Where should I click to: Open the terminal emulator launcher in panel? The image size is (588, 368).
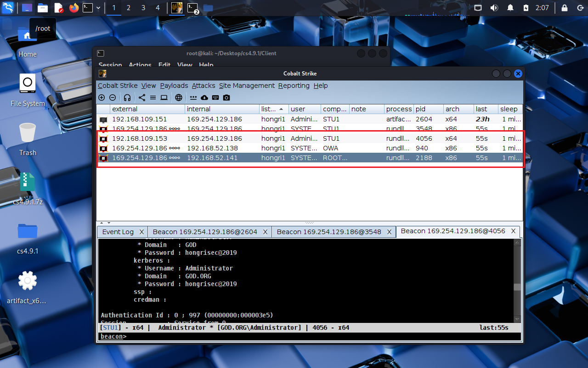(88, 8)
